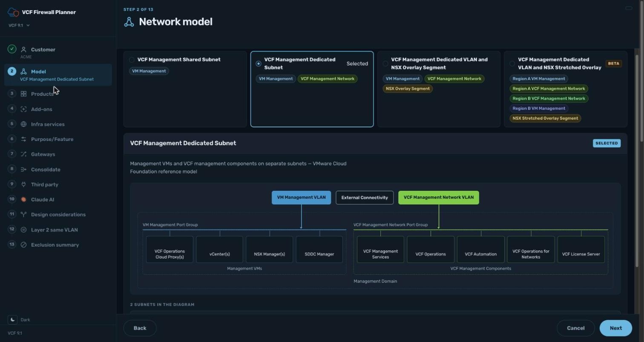Click the Consolidate merge icon
The height and width of the screenshot is (342, 644).
click(24, 170)
